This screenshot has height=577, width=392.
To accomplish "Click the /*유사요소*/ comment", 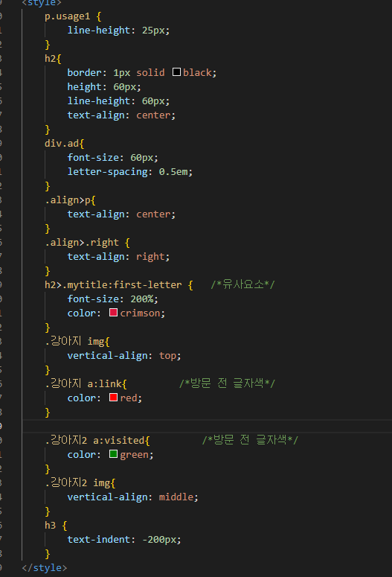I will 242,284.
